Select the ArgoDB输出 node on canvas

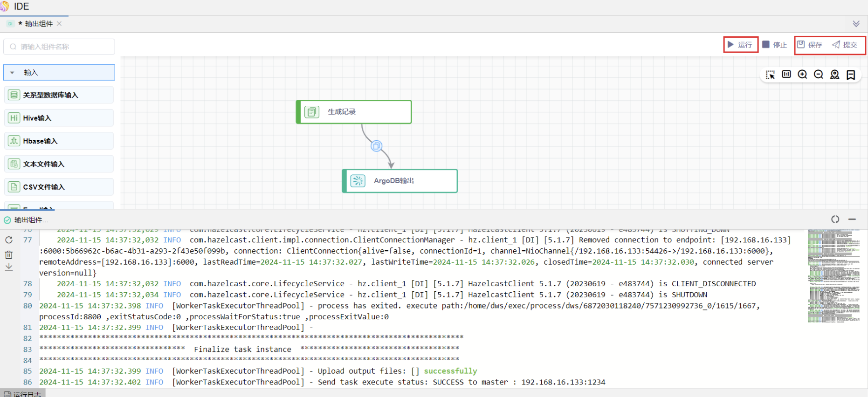click(400, 181)
